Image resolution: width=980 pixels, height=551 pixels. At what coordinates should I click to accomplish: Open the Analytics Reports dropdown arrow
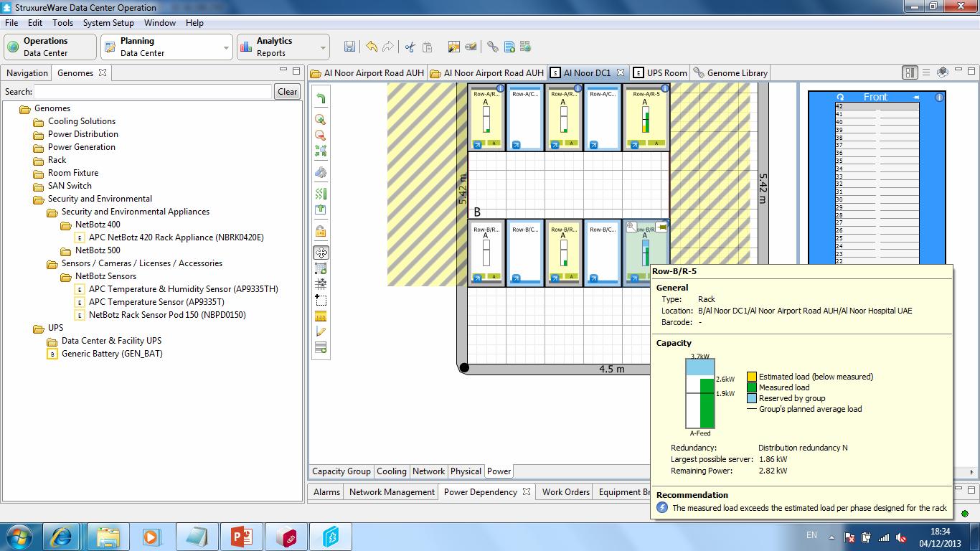coord(323,48)
